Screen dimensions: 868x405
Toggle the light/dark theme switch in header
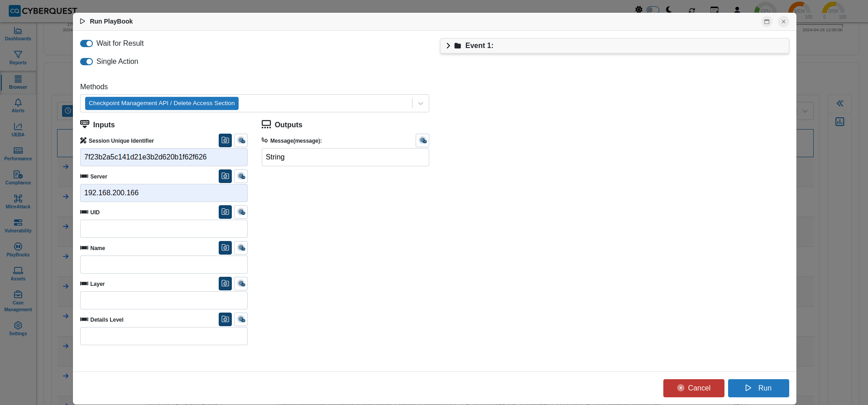pos(652,10)
